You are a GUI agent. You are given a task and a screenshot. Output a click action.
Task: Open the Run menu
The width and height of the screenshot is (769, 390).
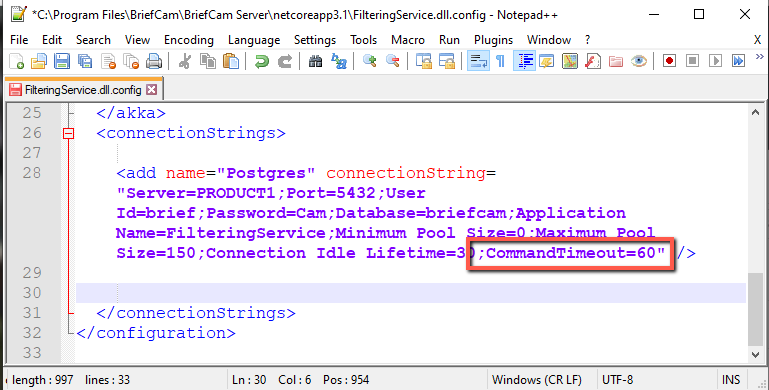point(449,40)
